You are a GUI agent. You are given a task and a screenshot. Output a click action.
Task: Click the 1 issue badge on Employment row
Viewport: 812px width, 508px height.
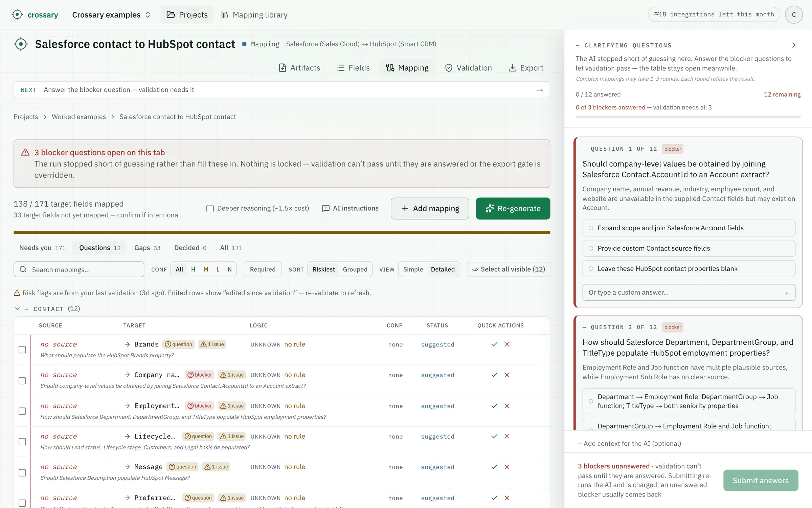coord(232,406)
